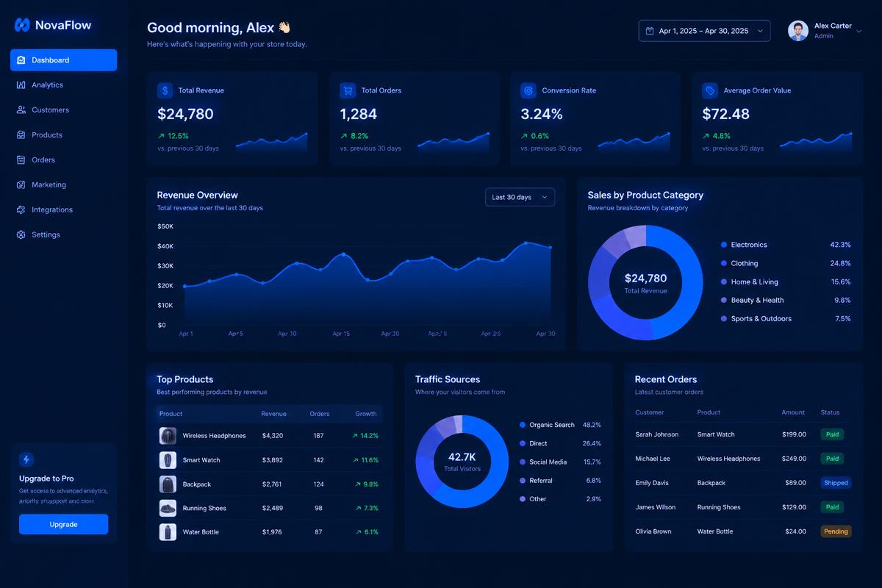Click the Paid badge for James Wilson
882x588 pixels.
point(832,507)
